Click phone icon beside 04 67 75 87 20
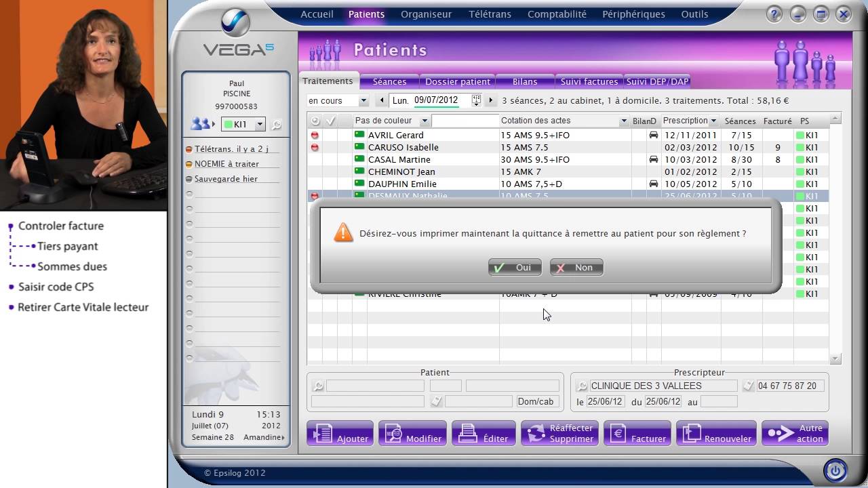The height and width of the screenshot is (488, 868). pyautogui.click(x=748, y=386)
